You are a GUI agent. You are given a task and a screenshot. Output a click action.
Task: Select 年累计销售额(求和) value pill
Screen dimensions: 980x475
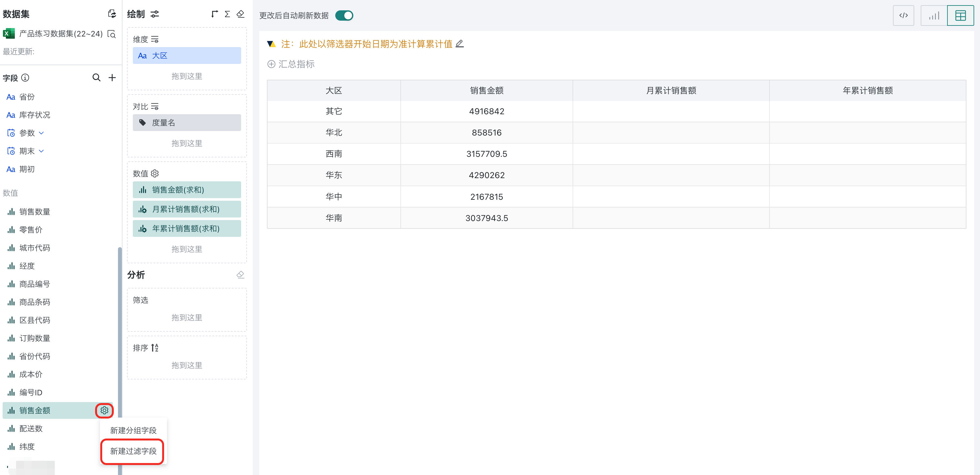point(186,228)
